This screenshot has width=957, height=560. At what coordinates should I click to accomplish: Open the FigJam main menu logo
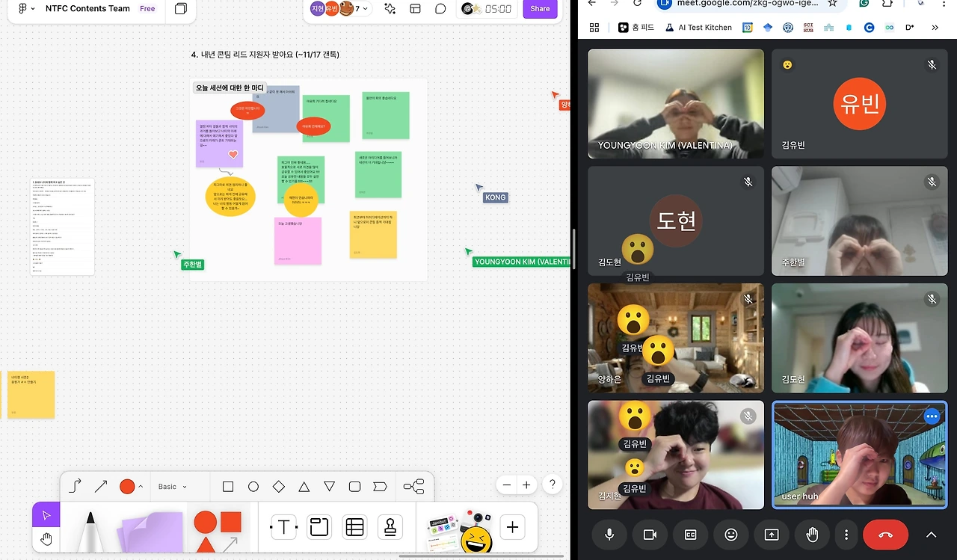[25, 9]
